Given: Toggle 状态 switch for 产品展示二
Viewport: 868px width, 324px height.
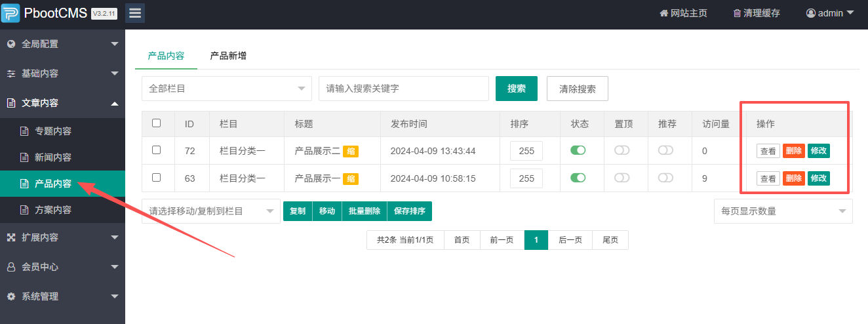Looking at the screenshot, I should (578, 150).
